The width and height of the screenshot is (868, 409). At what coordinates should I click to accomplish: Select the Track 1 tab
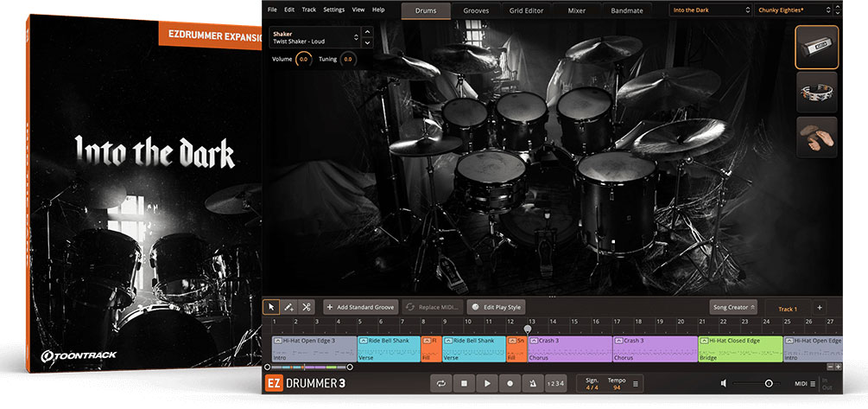[x=788, y=309]
